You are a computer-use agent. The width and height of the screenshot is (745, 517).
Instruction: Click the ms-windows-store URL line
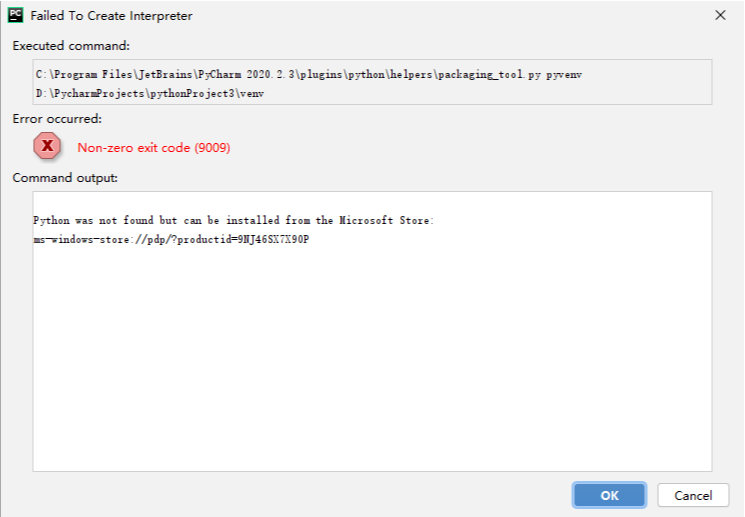[x=171, y=240]
